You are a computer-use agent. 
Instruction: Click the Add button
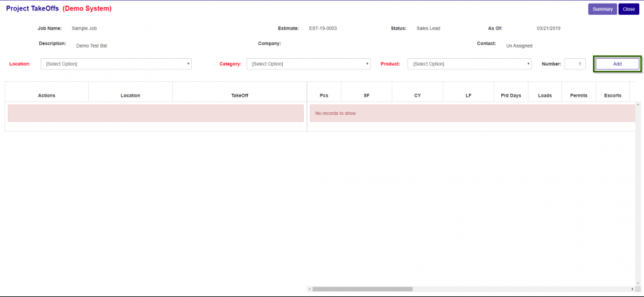click(617, 64)
